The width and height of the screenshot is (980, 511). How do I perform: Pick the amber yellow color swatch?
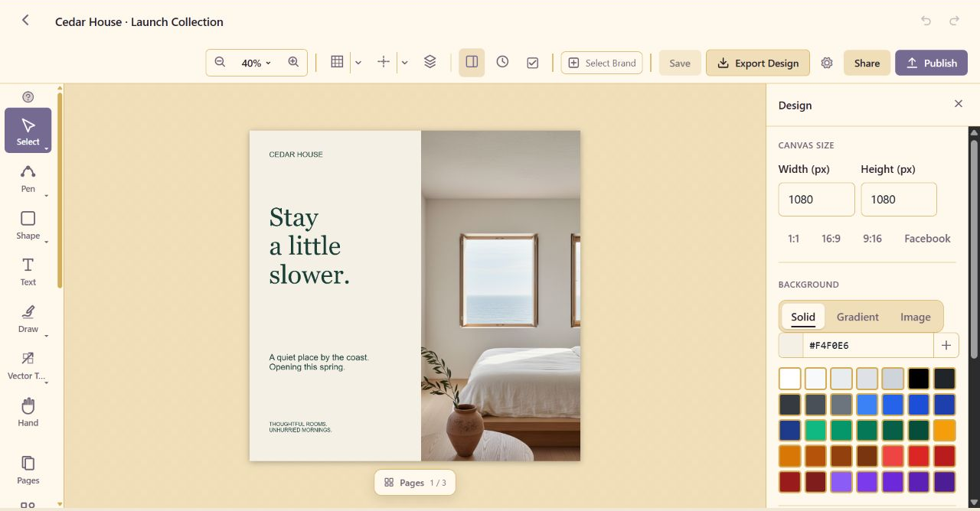(x=945, y=430)
